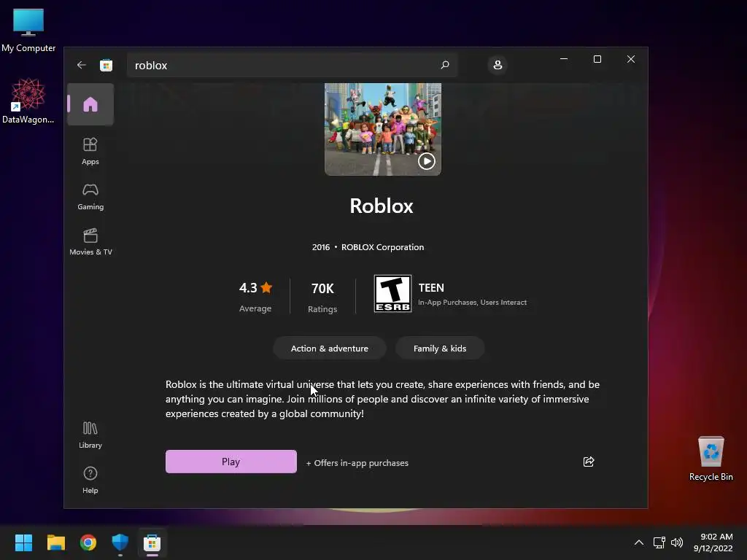747x560 pixels.
Task: Select the Action & adventure category tag
Action: click(329, 348)
